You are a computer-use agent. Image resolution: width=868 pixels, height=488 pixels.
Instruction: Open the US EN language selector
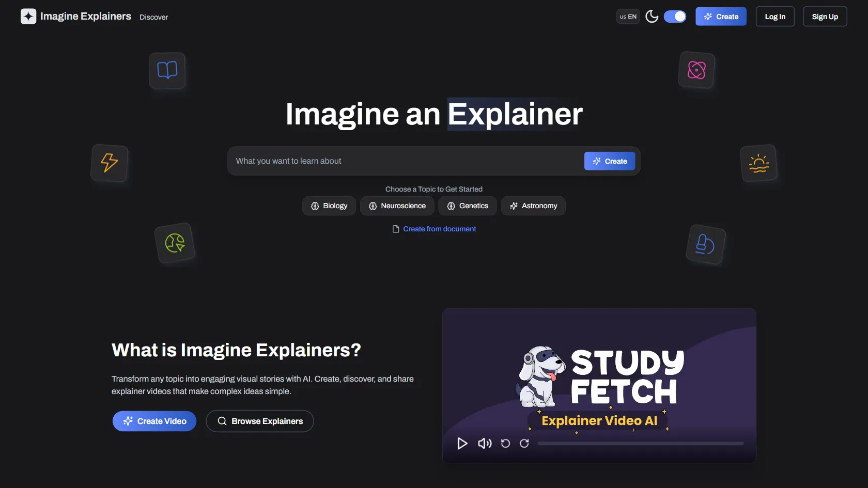coord(628,17)
